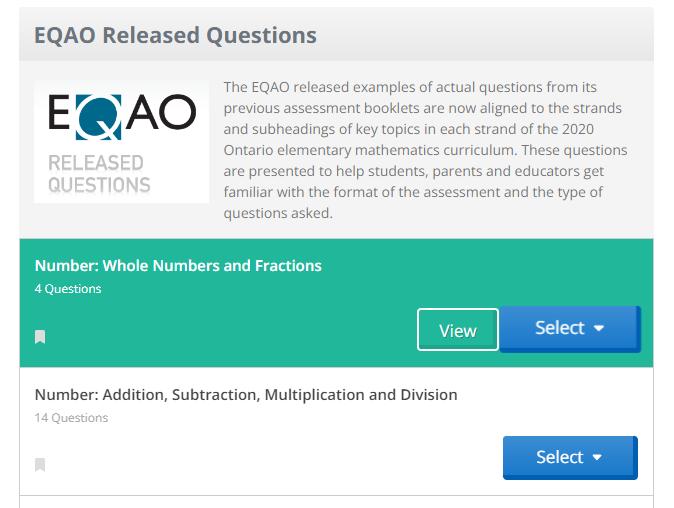Image resolution: width=674 pixels, height=508 pixels.
Task: Click the "14 Questions" count label
Action: [71, 418]
